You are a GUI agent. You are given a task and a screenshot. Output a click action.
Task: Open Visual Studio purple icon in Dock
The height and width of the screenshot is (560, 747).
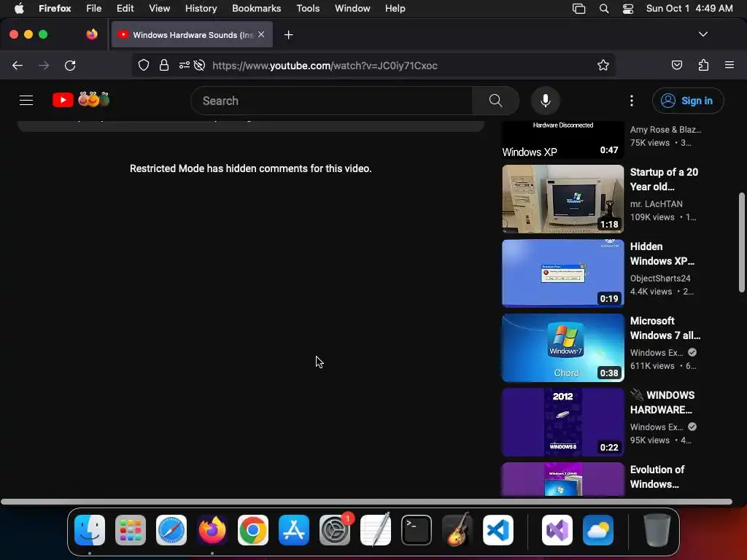557,530
